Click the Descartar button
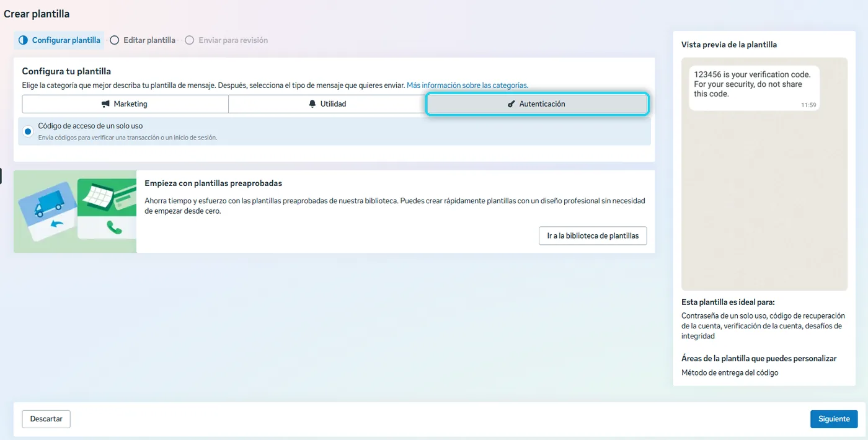This screenshot has width=868, height=440. point(46,419)
